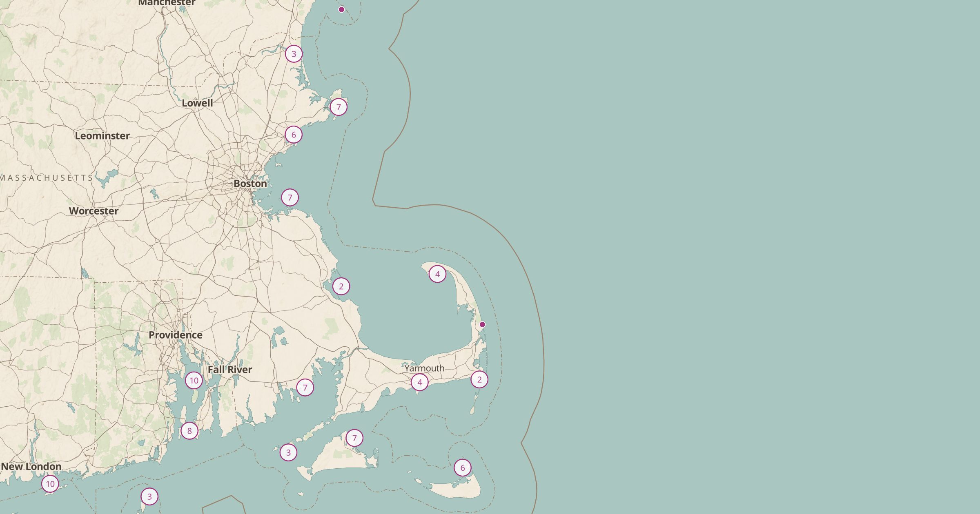Open the 2 cluster on the Plymouth coast
This screenshot has height=514, width=980.
(x=341, y=286)
